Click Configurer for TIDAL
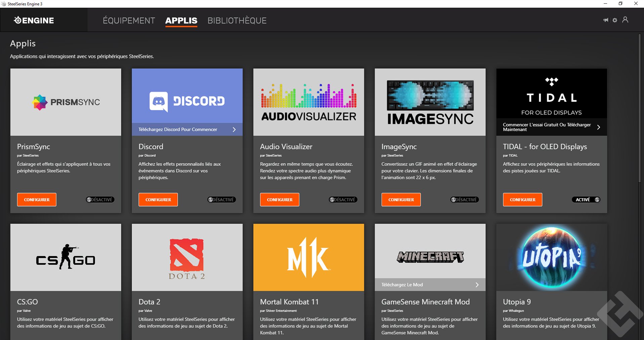 (522, 200)
